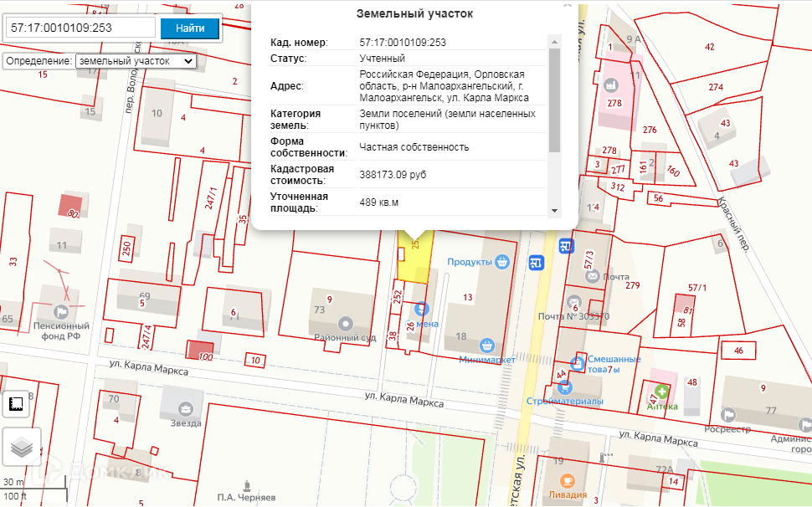
Task: Click the Звезда briefcase icon
Action: pos(185,409)
